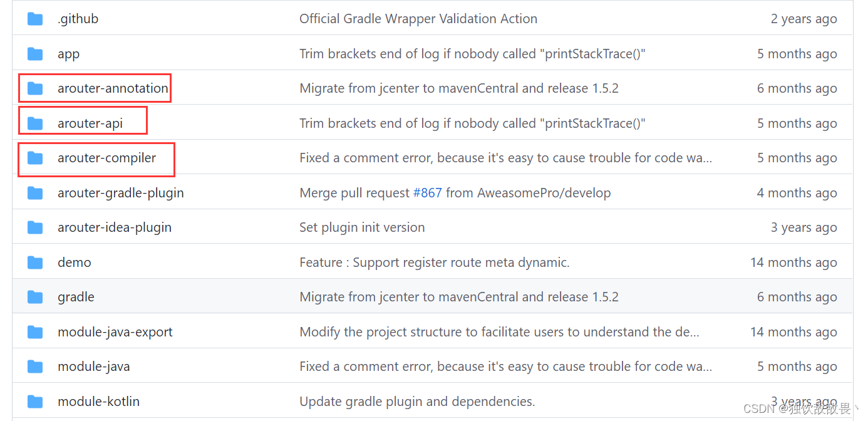Open 'Update gradle plugin and dependencies' commit message
This screenshot has height=421, width=868.
click(417, 402)
